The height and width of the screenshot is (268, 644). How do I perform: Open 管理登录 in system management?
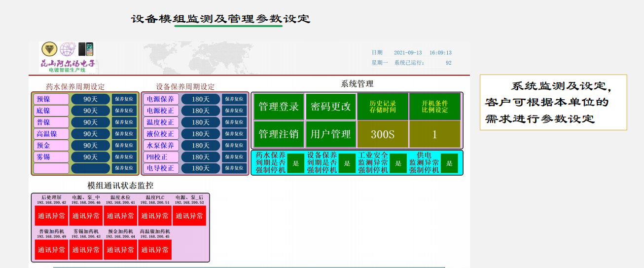(279, 107)
